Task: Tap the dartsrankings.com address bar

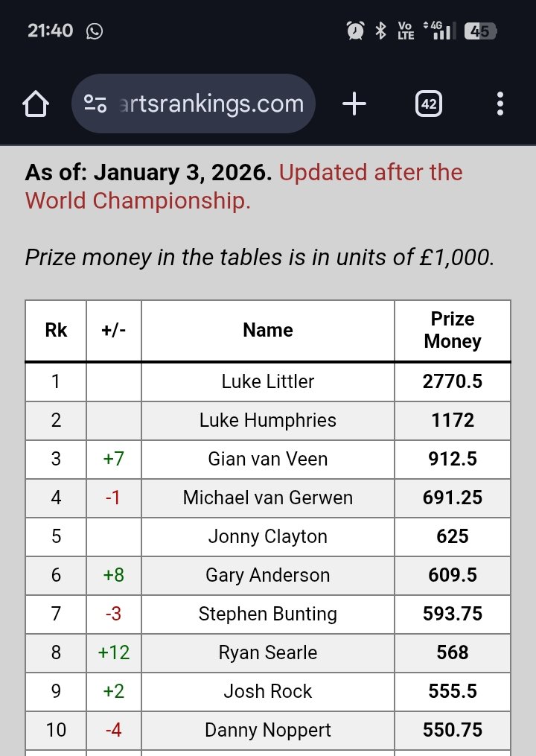Action: [212, 104]
